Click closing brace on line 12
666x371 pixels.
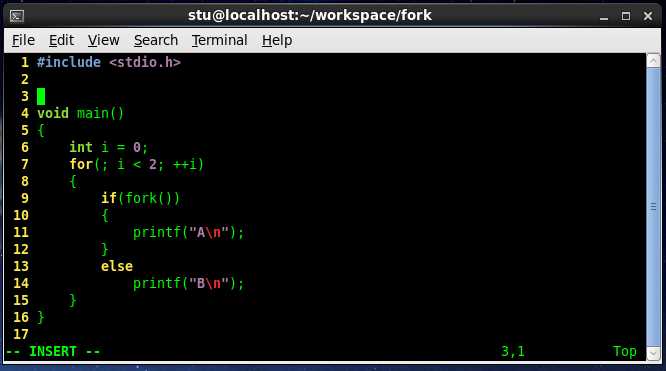tap(104, 249)
